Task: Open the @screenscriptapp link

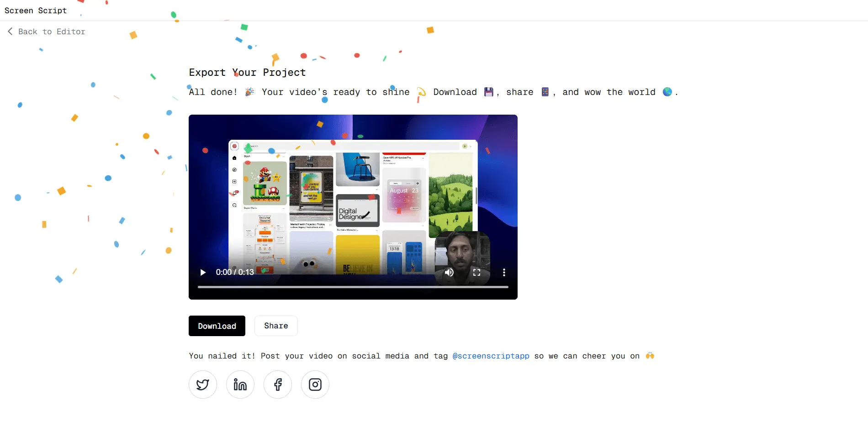Action: (491, 356)
